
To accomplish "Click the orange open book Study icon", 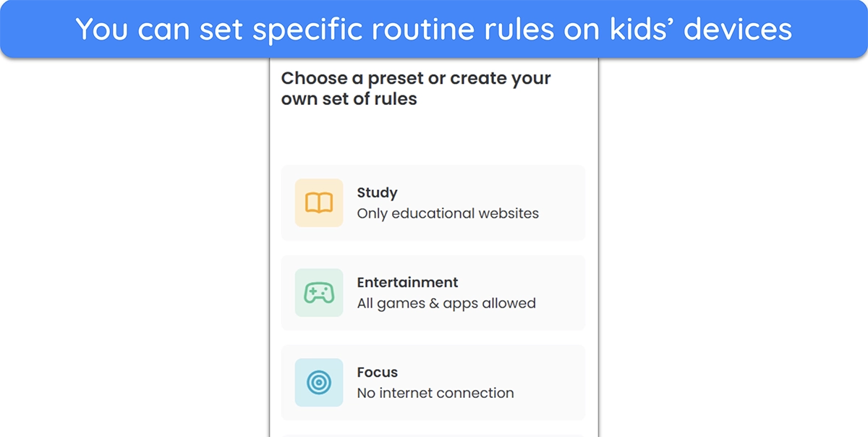I will tap(319, 203).
